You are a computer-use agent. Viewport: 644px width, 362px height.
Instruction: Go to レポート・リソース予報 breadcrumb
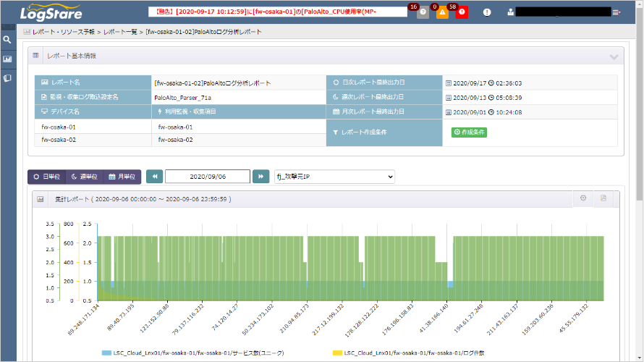[x=63, y=32]
